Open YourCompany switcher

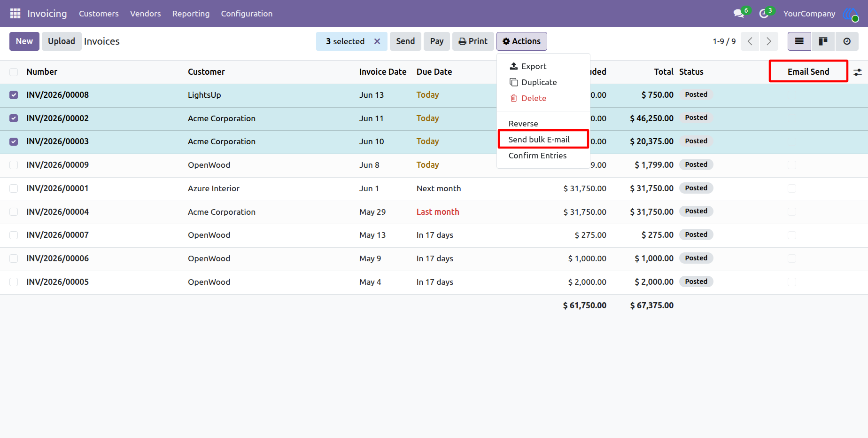[809, 14]
